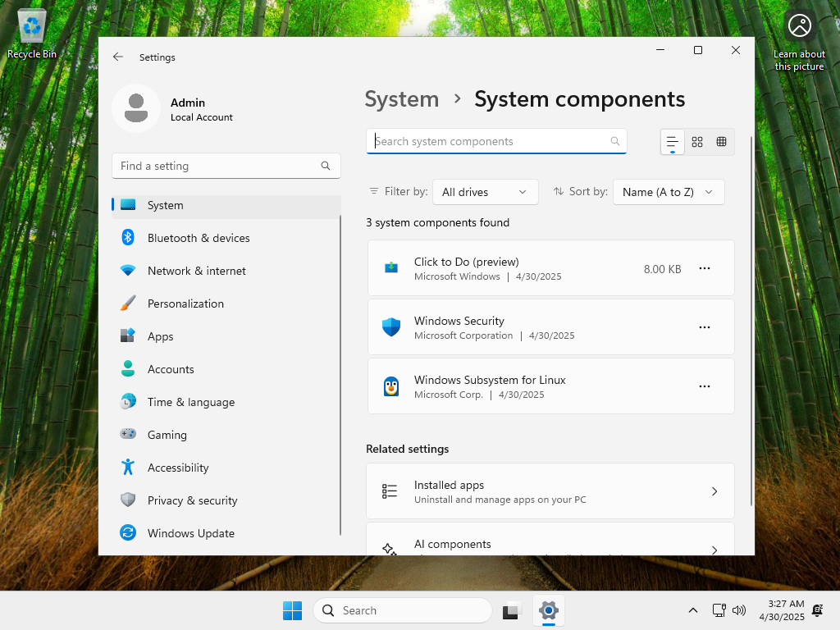Open more options for Windows Security
This screenshot has height=630, width=840.
coord(704,327)
